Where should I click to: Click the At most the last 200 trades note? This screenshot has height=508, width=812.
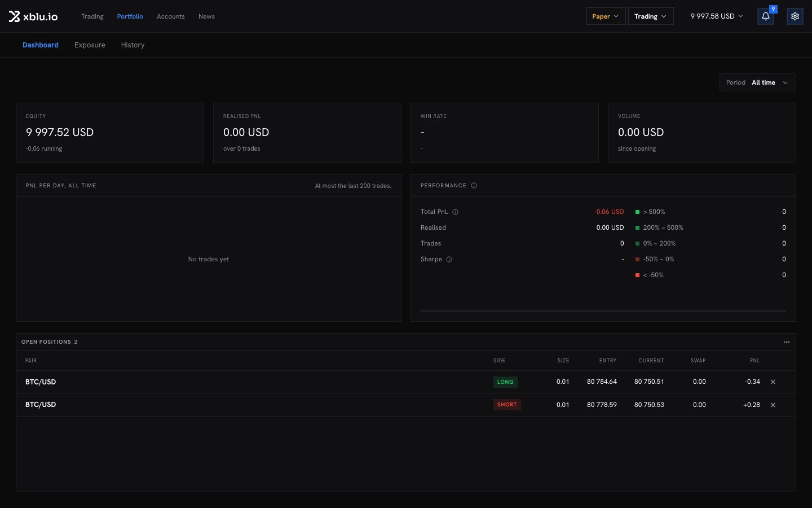click(353, 186)
